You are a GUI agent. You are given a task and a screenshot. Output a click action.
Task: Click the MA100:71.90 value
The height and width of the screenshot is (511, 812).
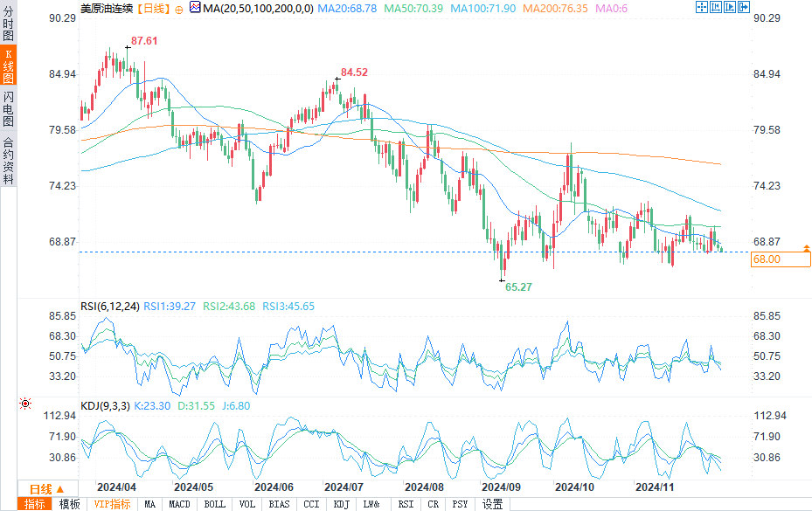(483, 8)
